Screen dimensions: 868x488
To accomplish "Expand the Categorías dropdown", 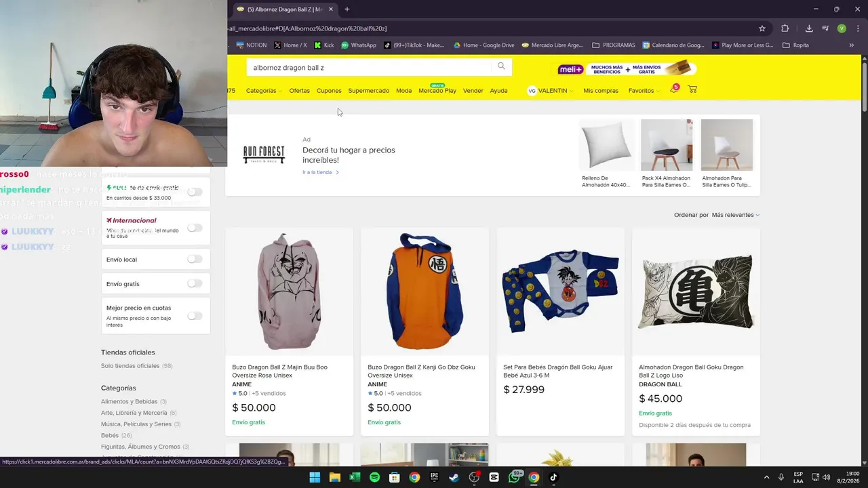I will click(x=264, y=90).
